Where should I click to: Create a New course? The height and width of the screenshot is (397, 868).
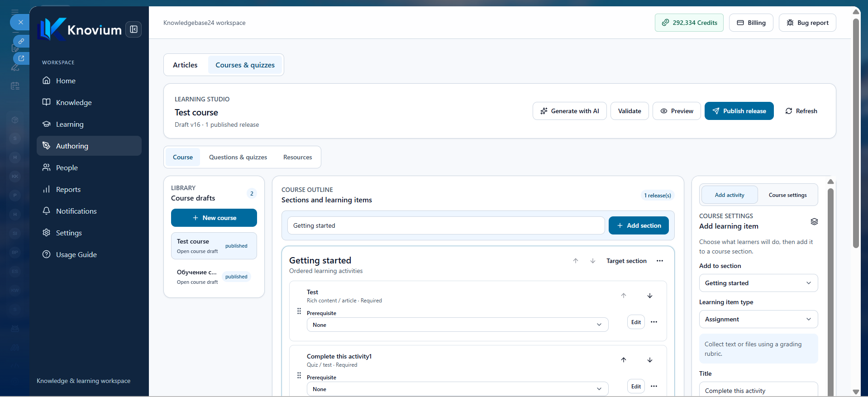pyautogui.click(x=214, y=218)
